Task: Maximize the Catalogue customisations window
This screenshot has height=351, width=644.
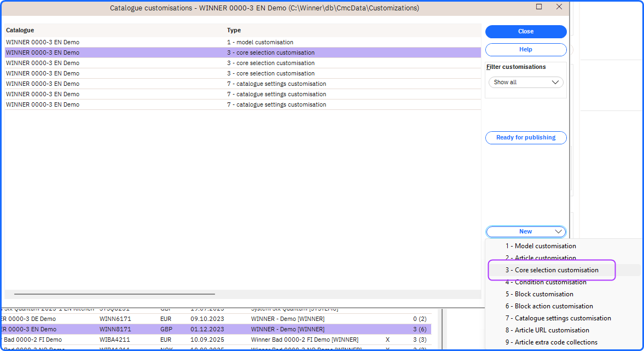Action: pos(539,7)
